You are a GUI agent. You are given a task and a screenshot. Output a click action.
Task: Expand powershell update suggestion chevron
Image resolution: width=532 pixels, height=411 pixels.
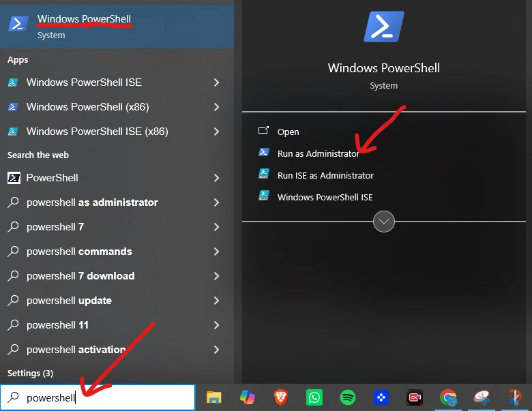click(216, 301)
